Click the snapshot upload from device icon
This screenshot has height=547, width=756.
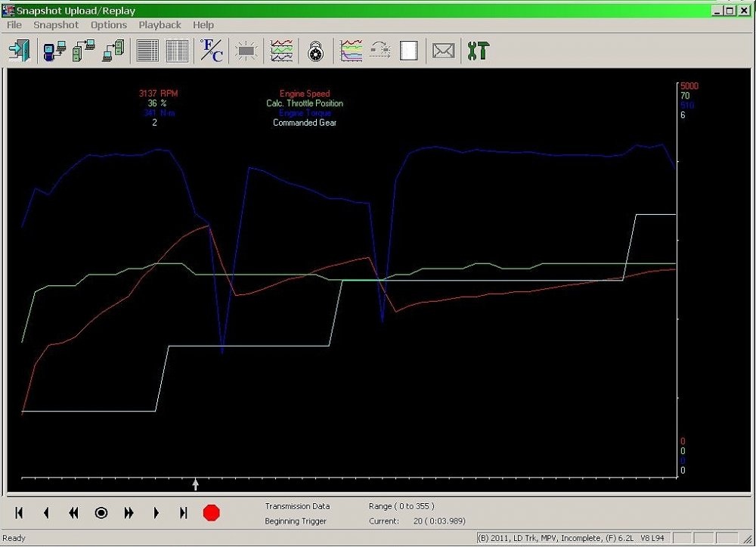53,51
